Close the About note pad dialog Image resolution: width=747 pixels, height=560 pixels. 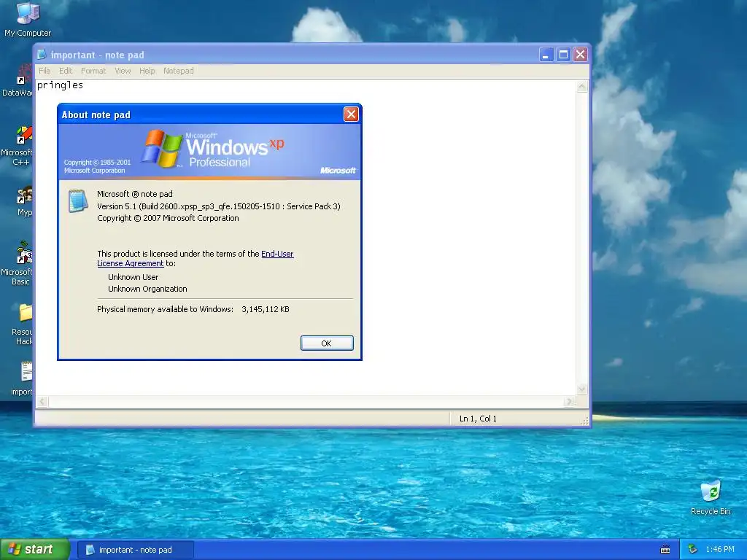click(x=351, y=114)
